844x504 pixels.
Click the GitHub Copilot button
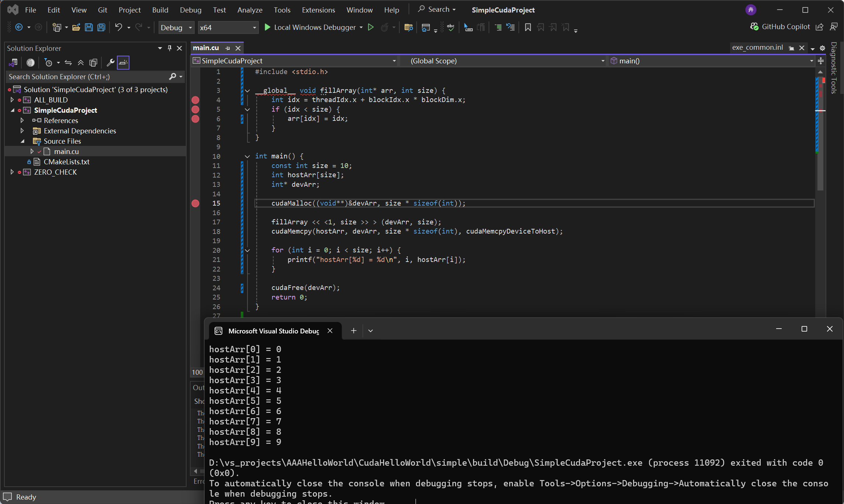tap(780, 27)
